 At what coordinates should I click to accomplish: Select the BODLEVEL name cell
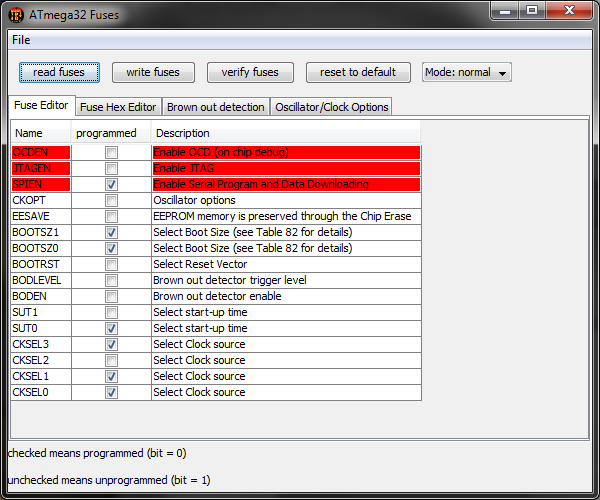click(x=41, y=280)
